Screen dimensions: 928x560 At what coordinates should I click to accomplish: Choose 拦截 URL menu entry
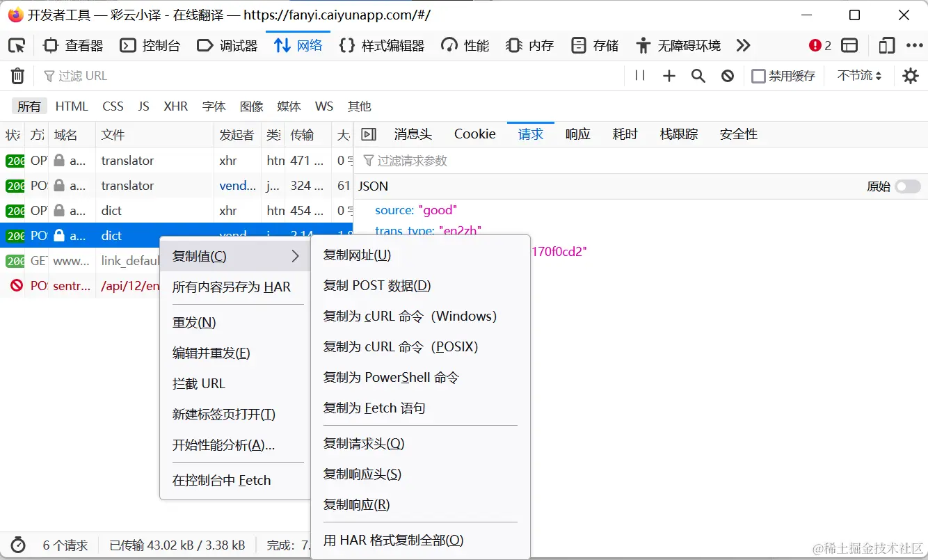point(237,384)
